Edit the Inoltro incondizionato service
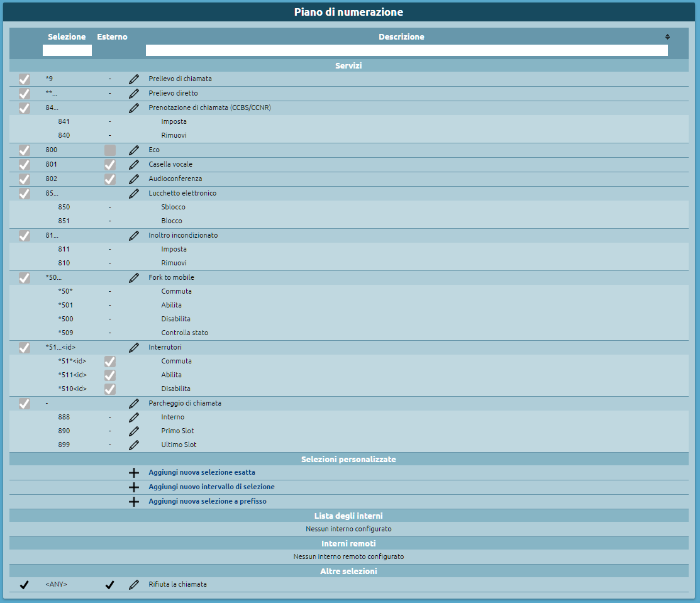The height and width of the screenshot is (603, 700). [133, 236]
